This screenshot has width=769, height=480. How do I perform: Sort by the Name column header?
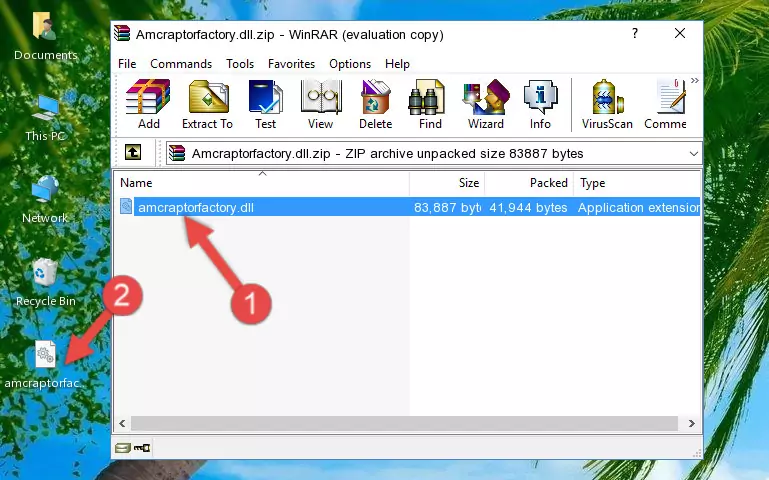[x=262, y=183]
